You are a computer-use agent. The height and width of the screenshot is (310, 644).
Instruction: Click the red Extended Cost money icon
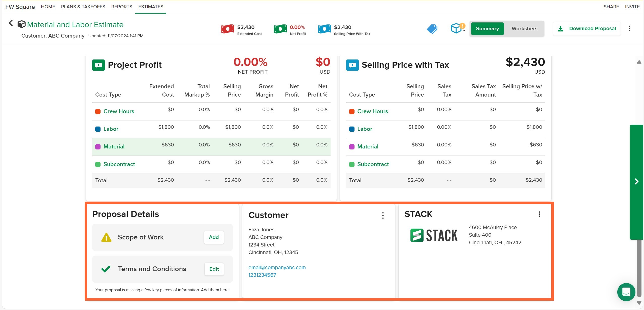click(228, 29)
